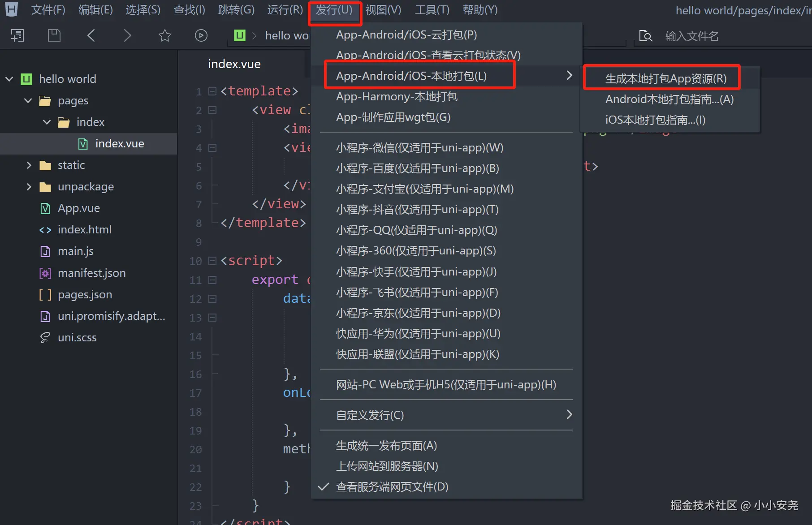
Task: Click the green project icon in breadcrumb
Action: coord(240,35)
